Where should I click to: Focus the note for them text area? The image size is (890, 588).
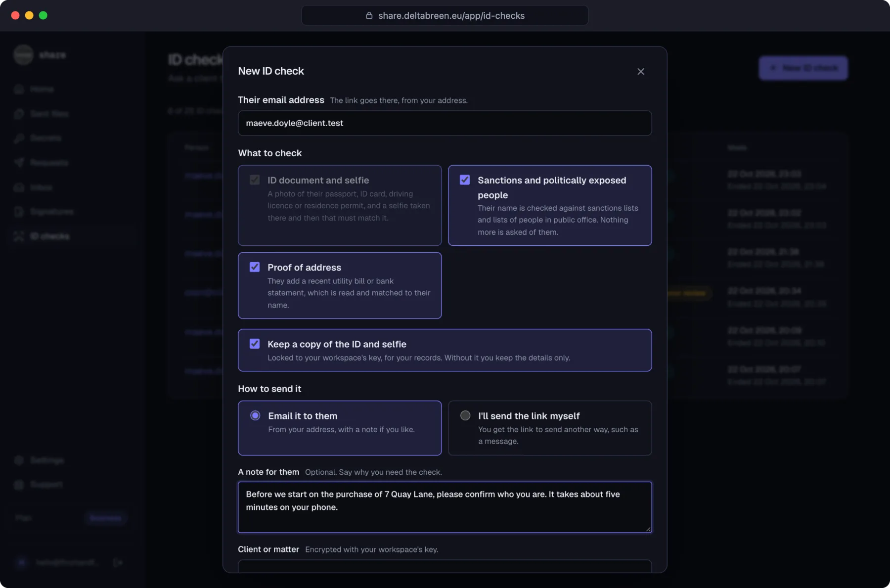(445, 507)
